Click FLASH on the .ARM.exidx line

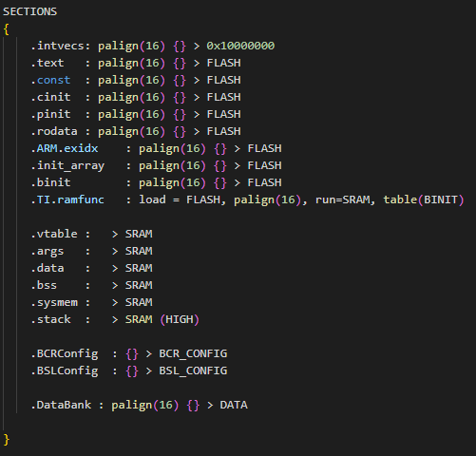click(x=264, y=148)
